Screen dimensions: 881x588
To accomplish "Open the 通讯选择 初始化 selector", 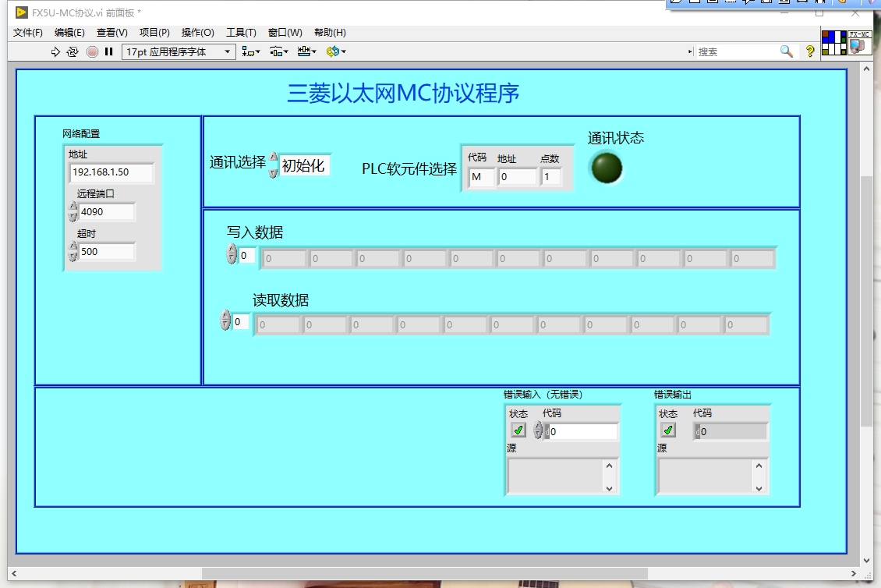I will pos(305,165).
